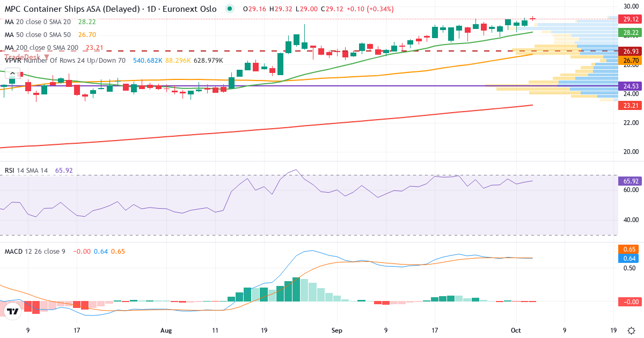
Task: Click the open price O29.16 value
Action: tap(254, 9)
